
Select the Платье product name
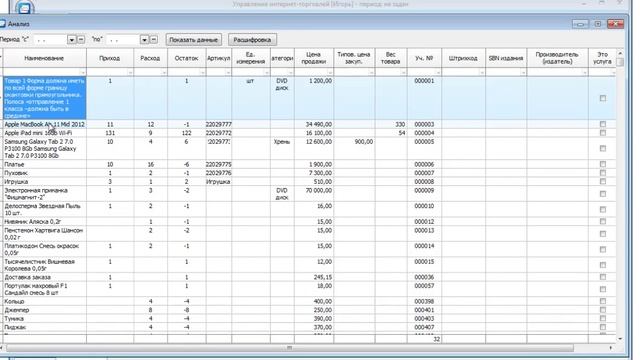[14, 164]
